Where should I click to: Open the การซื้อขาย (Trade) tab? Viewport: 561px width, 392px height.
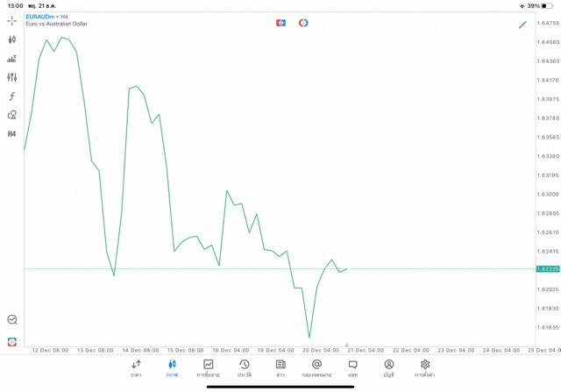[208, 368]
